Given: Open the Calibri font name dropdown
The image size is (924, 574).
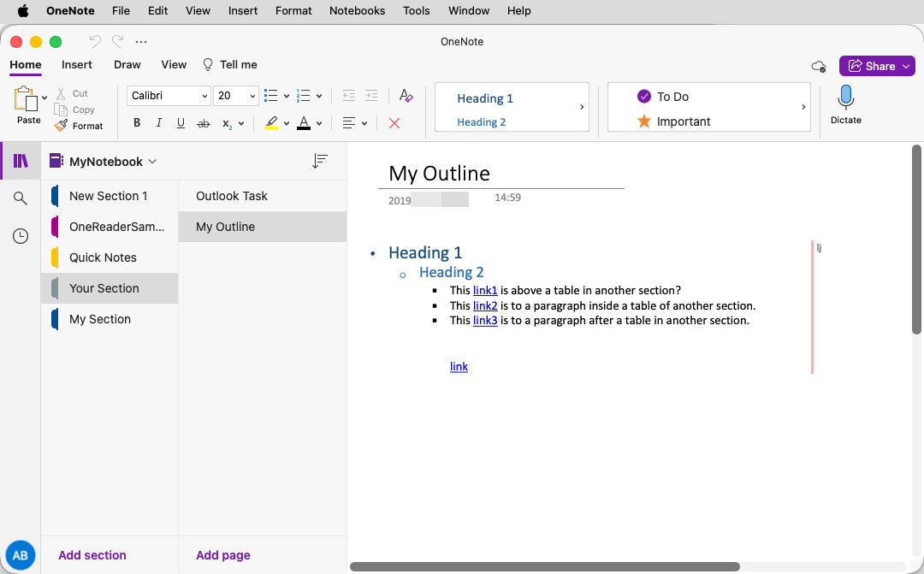Looking at the screenshot, I should tap(204, 96).
